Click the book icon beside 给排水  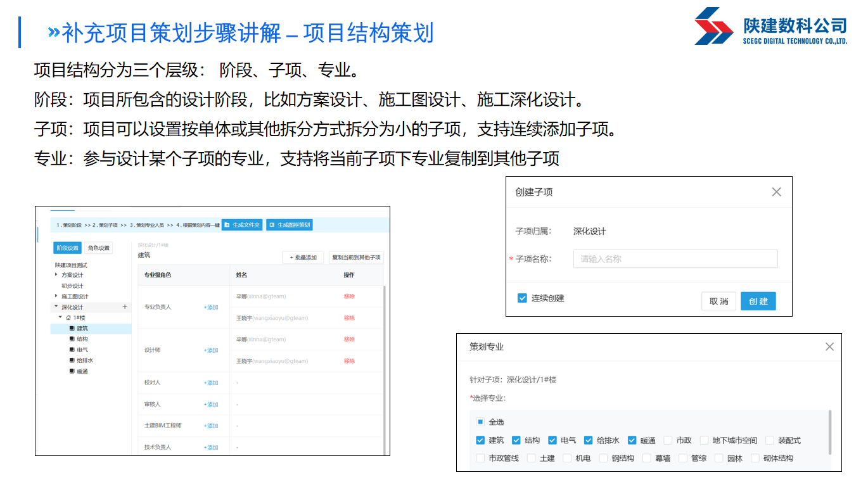(x=72, y=360)
